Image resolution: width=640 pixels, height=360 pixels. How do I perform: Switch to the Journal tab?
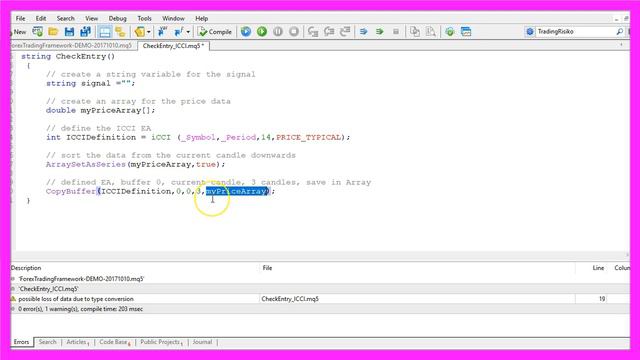203,342
